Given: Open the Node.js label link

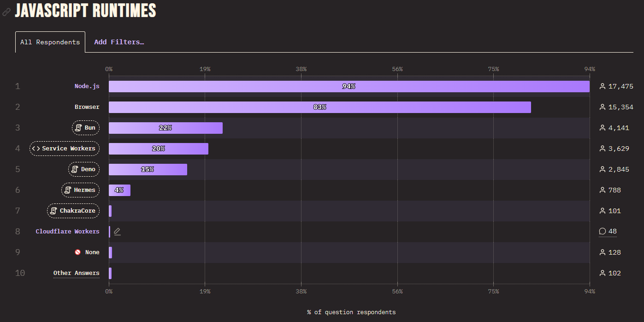Looking at the screenshot, I should click(87, 86).
